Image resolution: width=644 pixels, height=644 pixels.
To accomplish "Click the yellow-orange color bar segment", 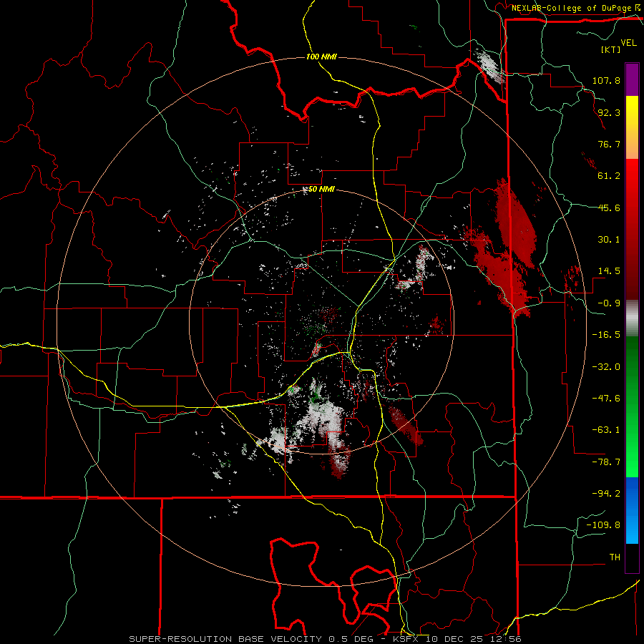I will pos(632,127).
